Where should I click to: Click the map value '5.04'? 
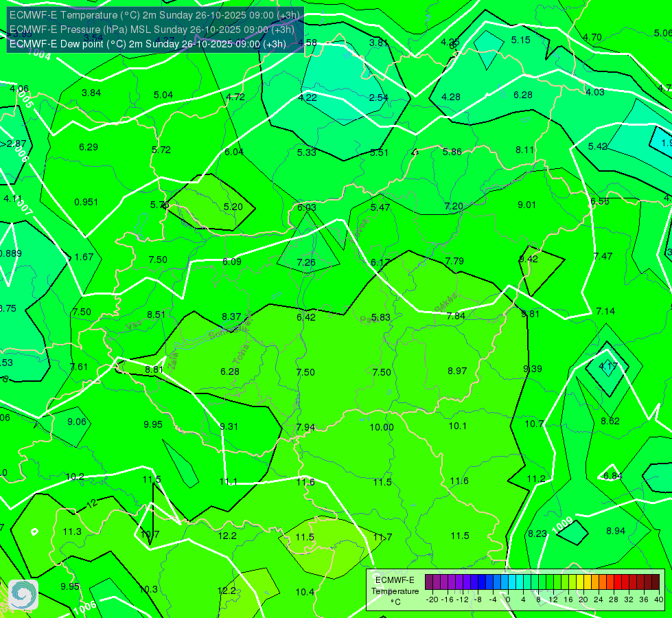click(x=163, y=95)
